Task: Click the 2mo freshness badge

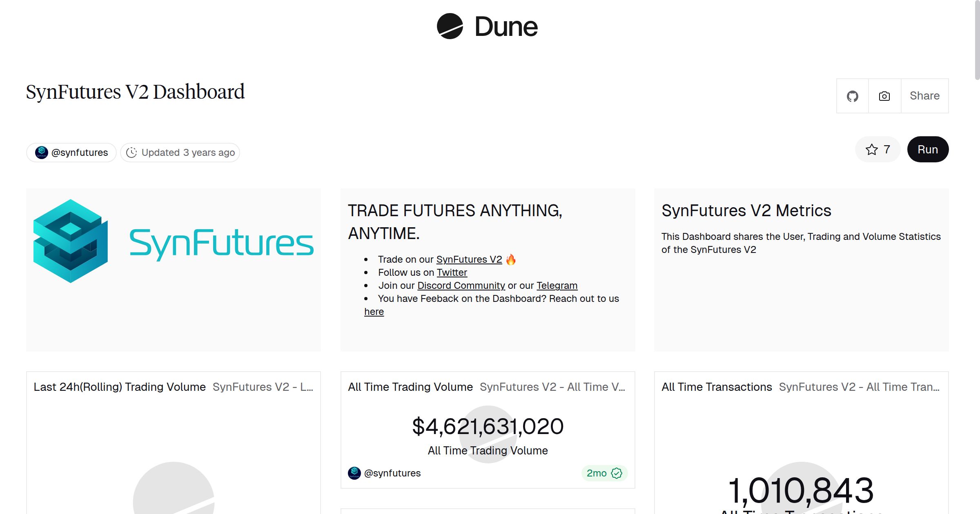Action: pyautogui.click(x=604, y=473)
